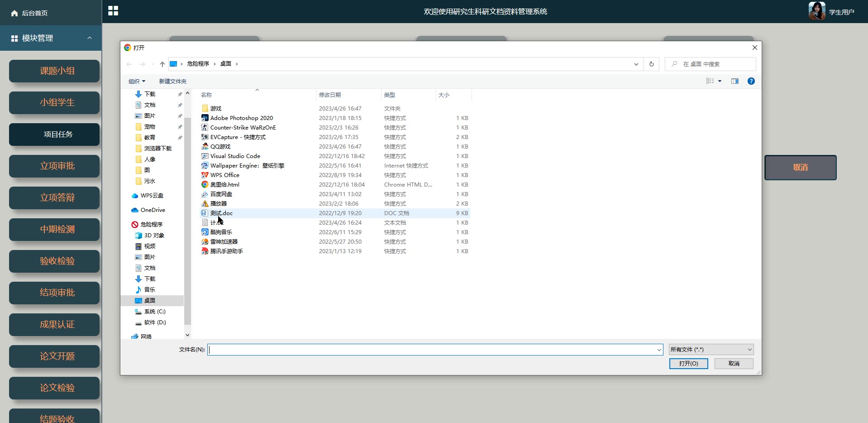The height and width of the screenshot is (423, 868).
Task: Click the 文件名 input field
Action: 432,350
